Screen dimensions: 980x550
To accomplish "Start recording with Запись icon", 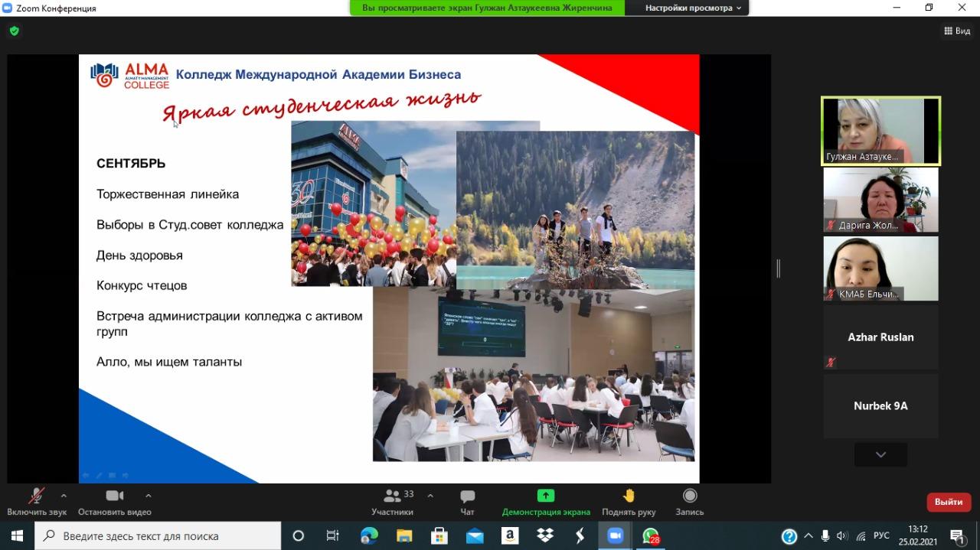I will [x=689, y=496].
